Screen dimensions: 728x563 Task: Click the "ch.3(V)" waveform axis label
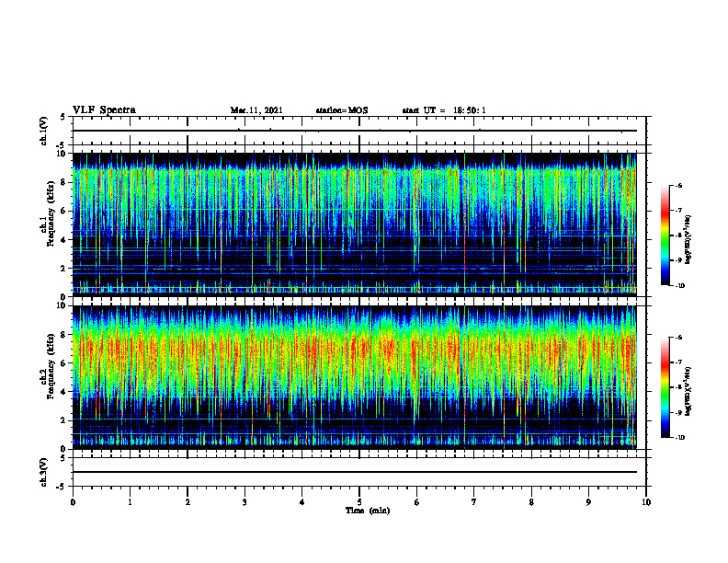43,472
